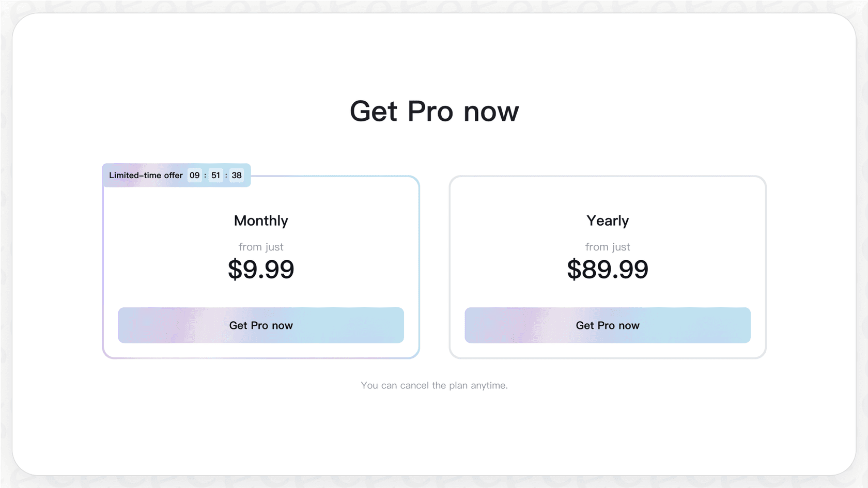
Task: Click the Yearly plan's Get Pro now button
Action: pos(608,325)
